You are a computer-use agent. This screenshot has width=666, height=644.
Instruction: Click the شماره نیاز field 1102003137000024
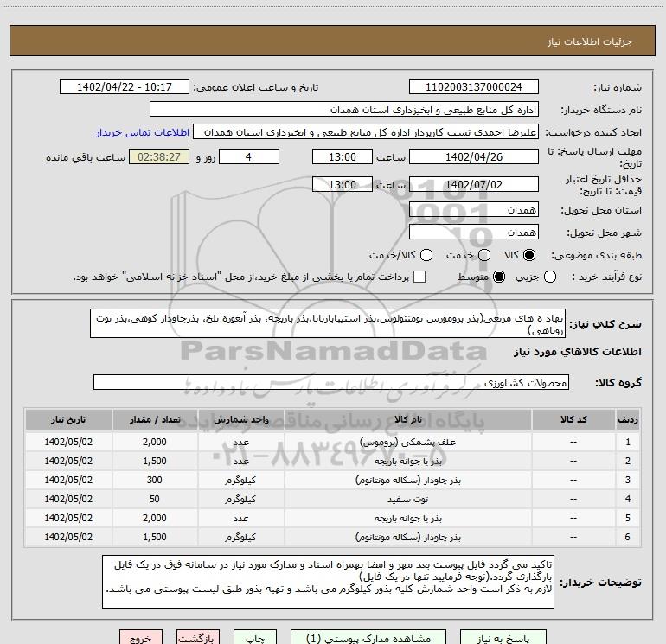[474, 87]
